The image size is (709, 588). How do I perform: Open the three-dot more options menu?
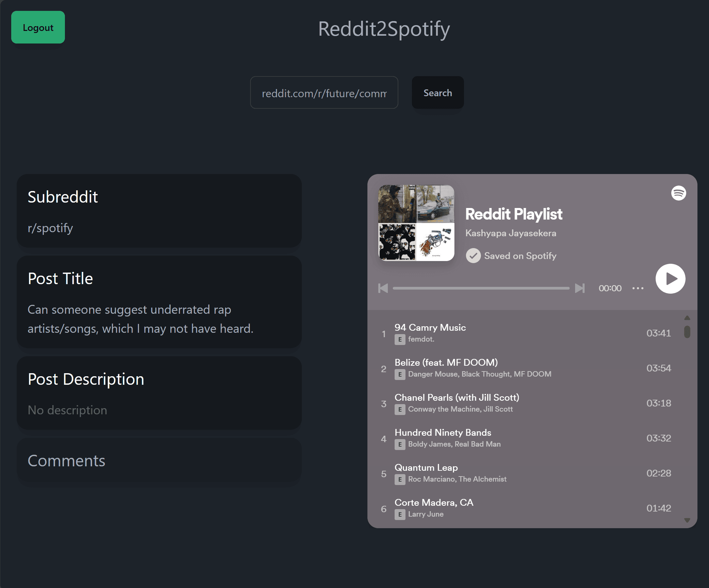638,288
